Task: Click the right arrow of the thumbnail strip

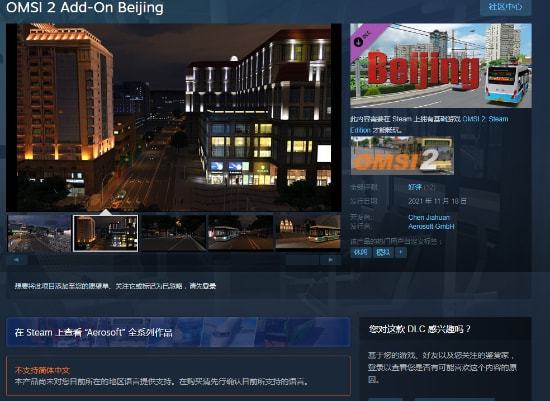Action: (330, 260)
